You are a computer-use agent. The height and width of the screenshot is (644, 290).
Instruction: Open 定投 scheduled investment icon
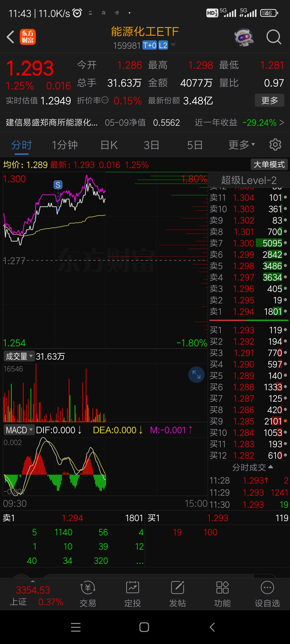133,594
